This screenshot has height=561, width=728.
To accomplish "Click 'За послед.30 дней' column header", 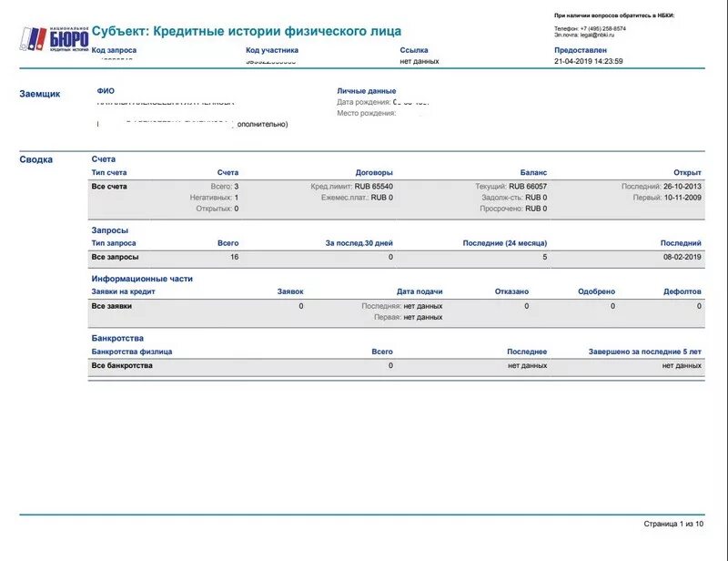I will [x=359, y=243].
